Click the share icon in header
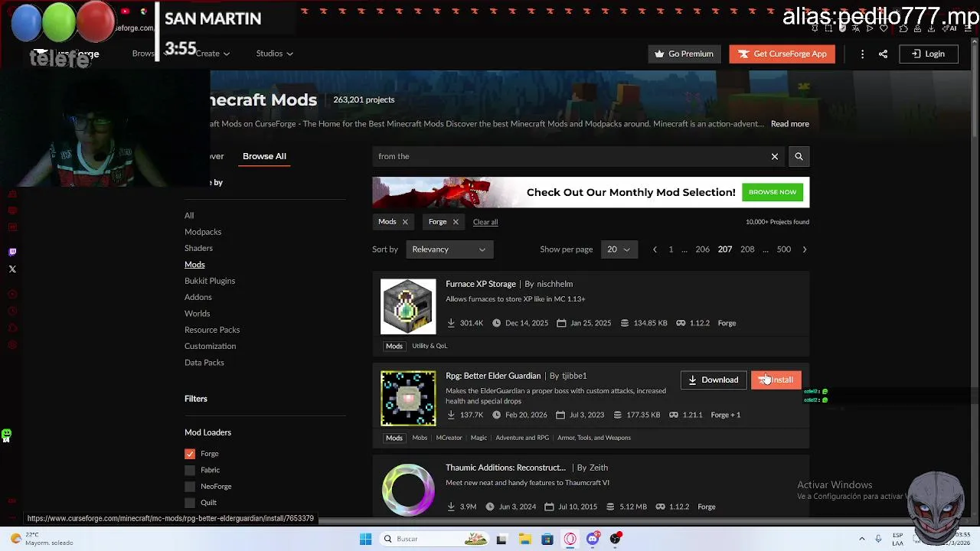Screen dimensions: 980x551 click(883, 54)
